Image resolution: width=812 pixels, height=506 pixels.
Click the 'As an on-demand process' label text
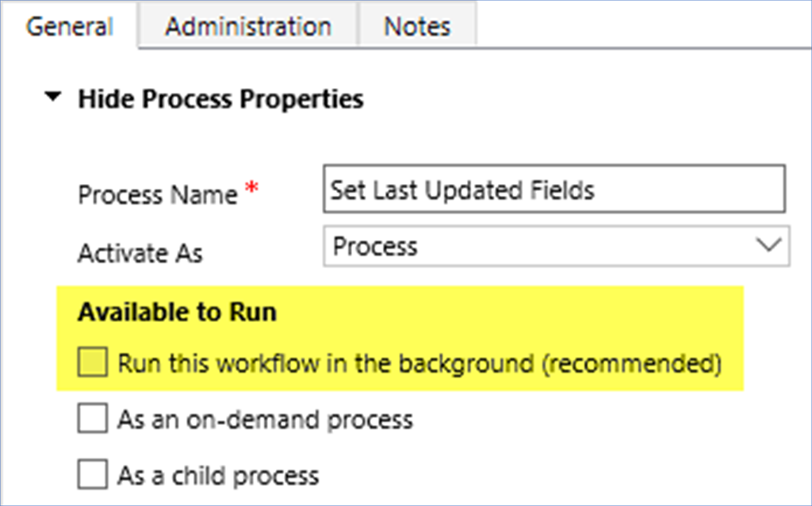point(265,420)
